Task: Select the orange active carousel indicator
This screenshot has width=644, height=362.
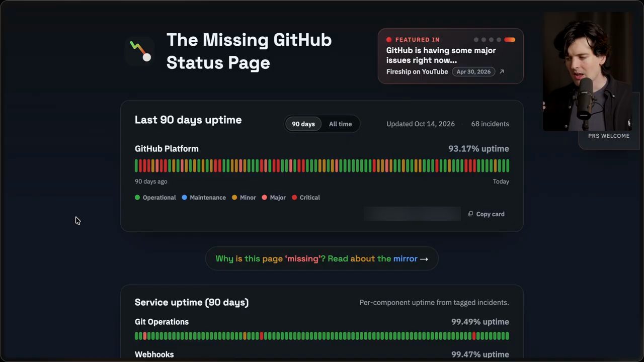Action: (510, 40)
